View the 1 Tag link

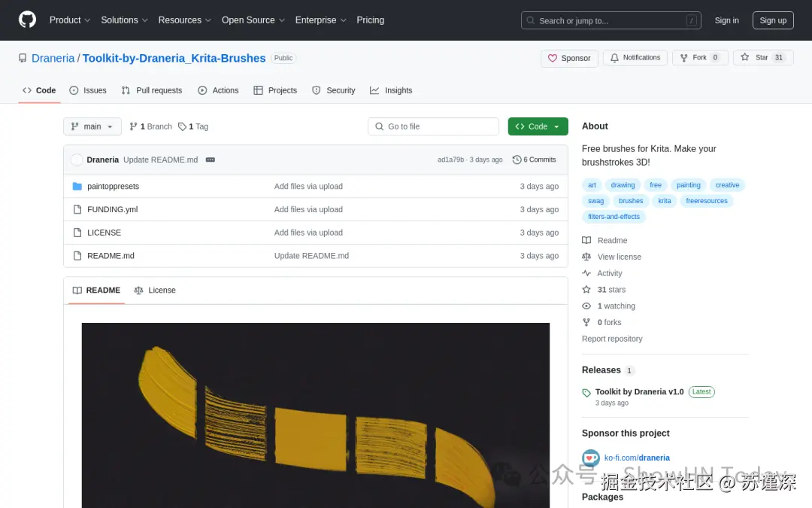pos(193,126)
